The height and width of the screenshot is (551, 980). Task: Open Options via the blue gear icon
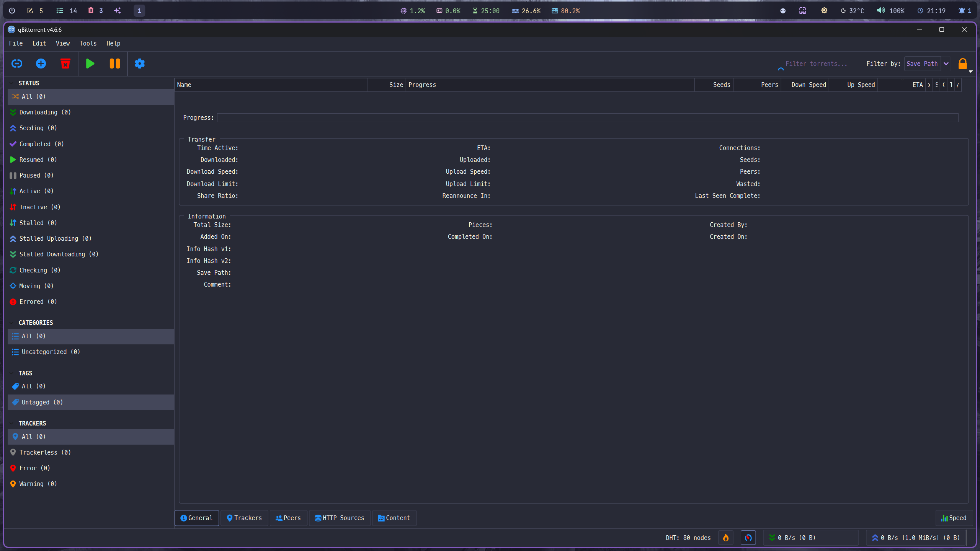click(x=140, y=64)
